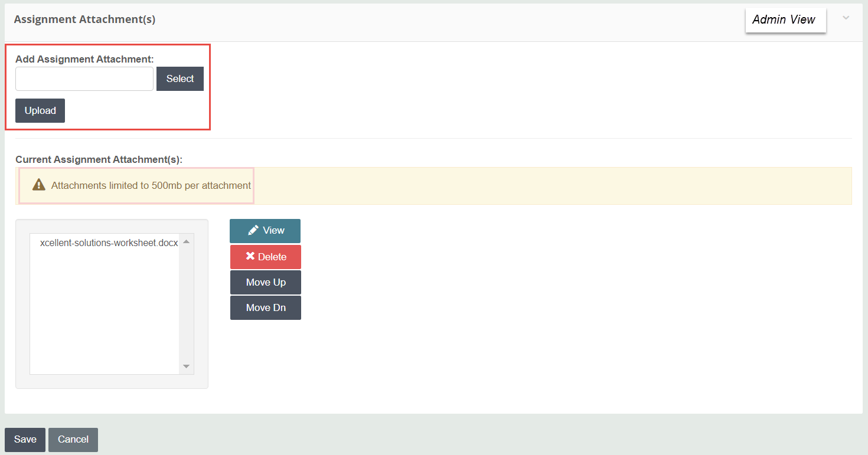The height and width of the screenshot is (455, 868).
Task: Click inside the attachment file name field
Action: click(x=84, y=78)
